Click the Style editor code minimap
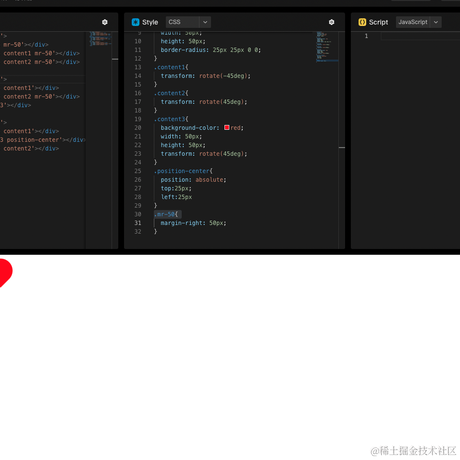460x460 pixels. (x=327, y=47)
